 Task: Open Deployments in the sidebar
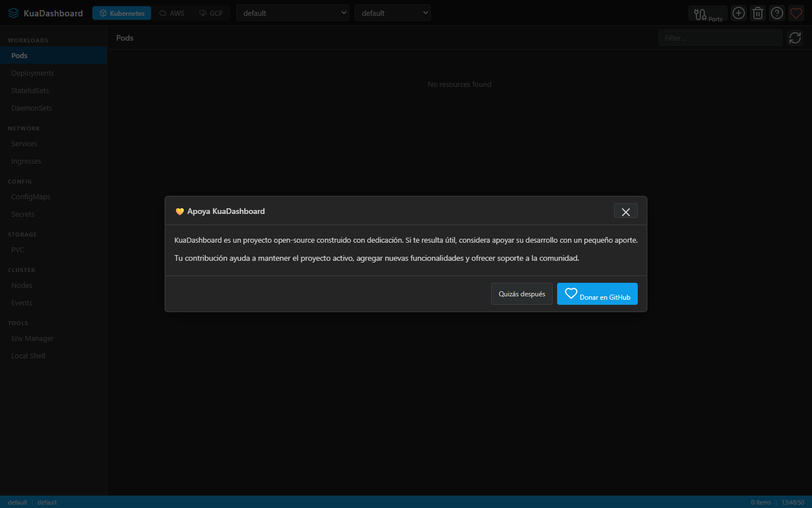click(54, 73)
